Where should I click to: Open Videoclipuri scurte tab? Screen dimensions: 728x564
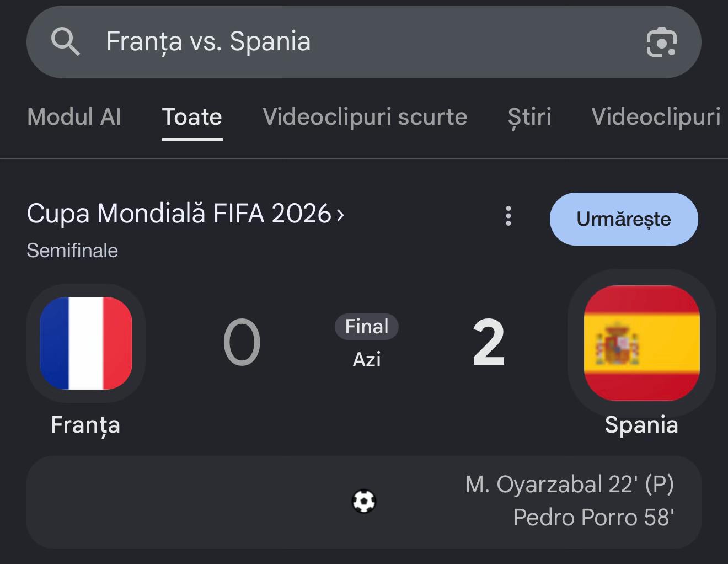click(x=365, y=117)
